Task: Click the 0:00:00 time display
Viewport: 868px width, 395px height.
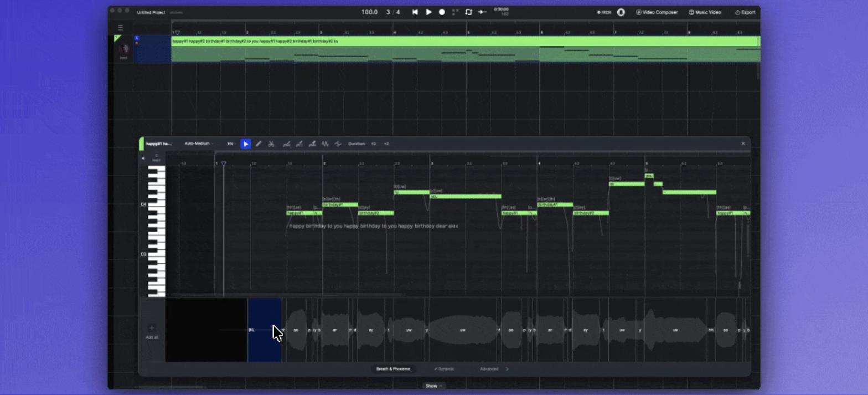Action: pos(501,9)
